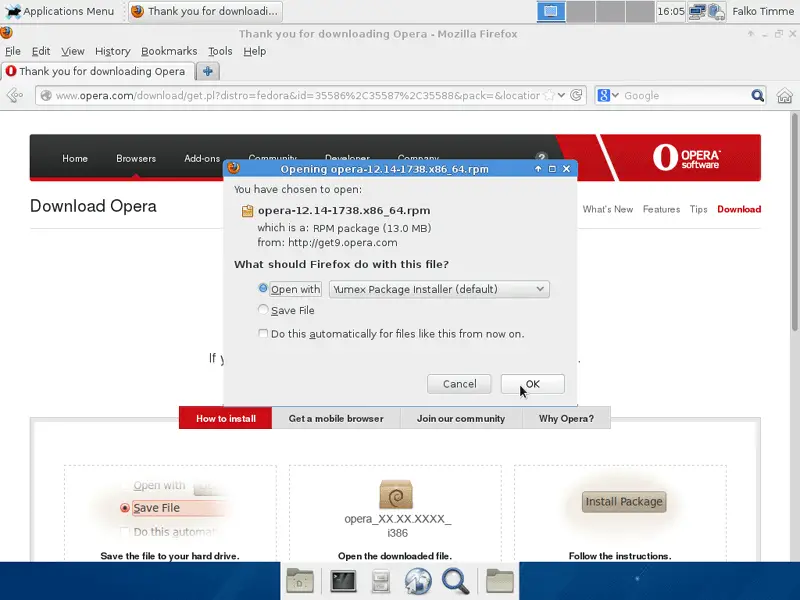The image size is (800, 600).
Task: Click the help question mark in Opera header
Action: click(541, 157)
